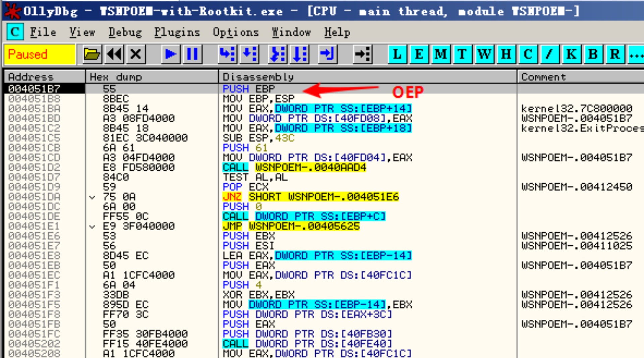Open the File menu
This screenshot has width=644, height=358.
pyautogui.click(x=43, y=32)
